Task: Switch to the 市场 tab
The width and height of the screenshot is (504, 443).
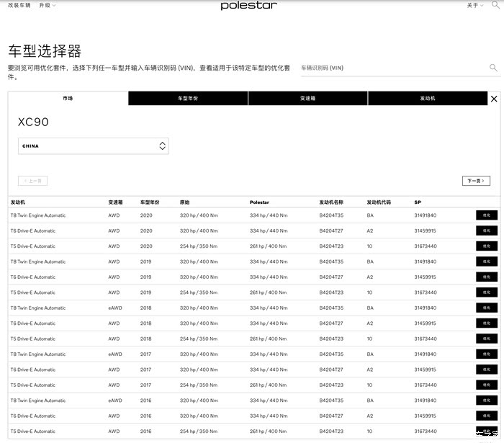Action: click(x=68, y=98)
